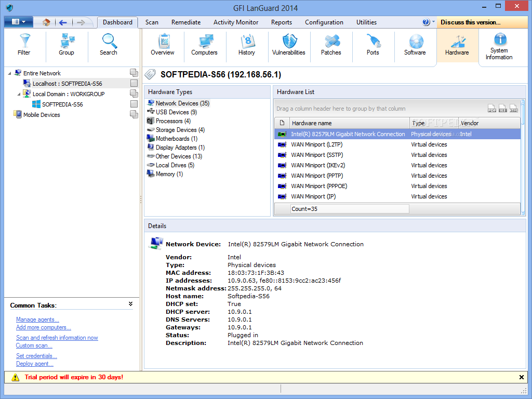
Task: Close the trial period warning bar
Action: coord(522,377)
